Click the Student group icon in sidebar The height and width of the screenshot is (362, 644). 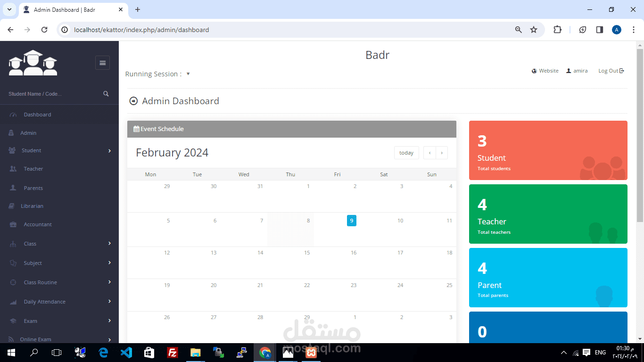(12, 150)
